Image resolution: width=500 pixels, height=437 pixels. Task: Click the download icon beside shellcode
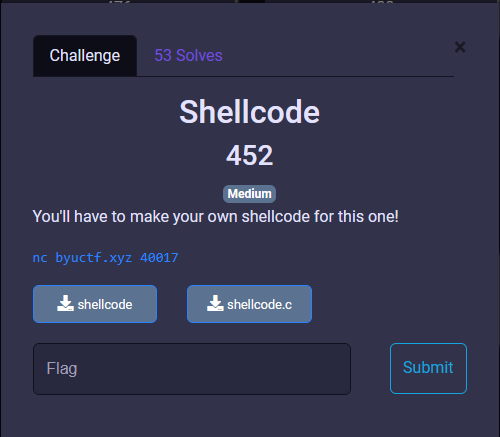65,303
